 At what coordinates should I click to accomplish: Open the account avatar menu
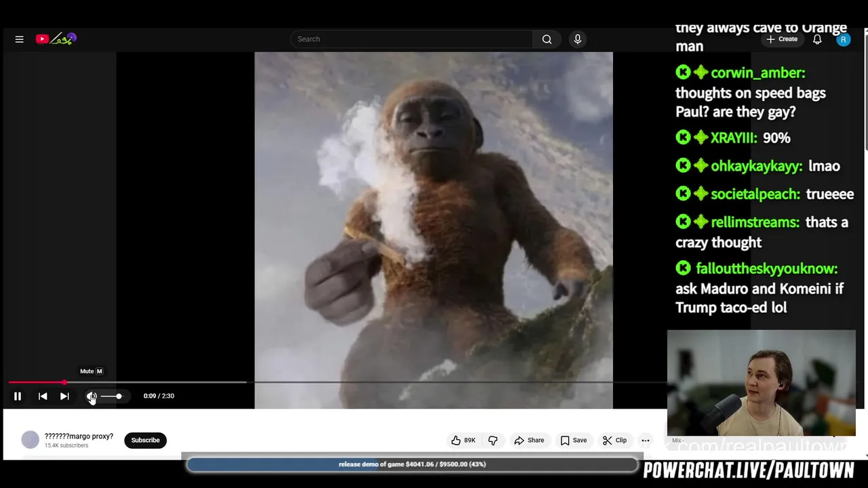(843, 39)
